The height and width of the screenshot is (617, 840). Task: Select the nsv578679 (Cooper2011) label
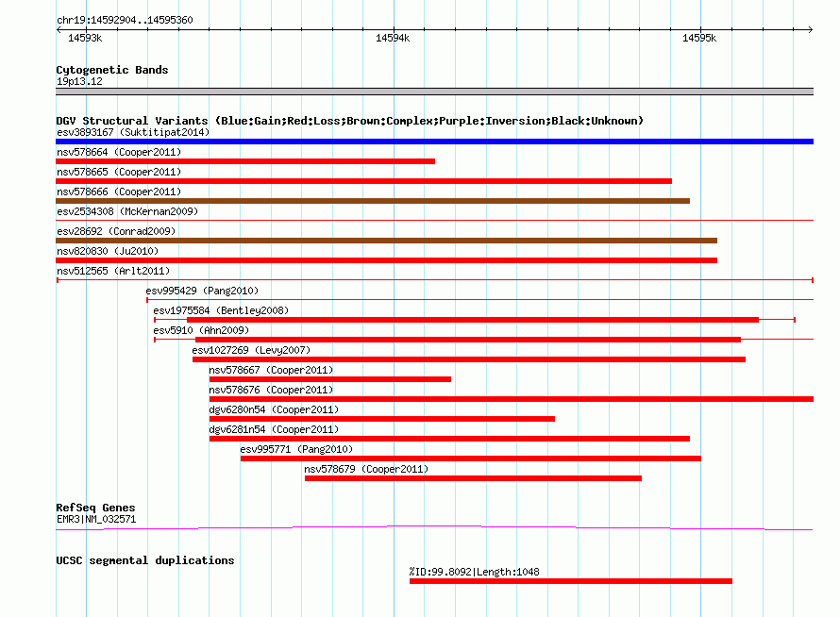coord(366,469)
